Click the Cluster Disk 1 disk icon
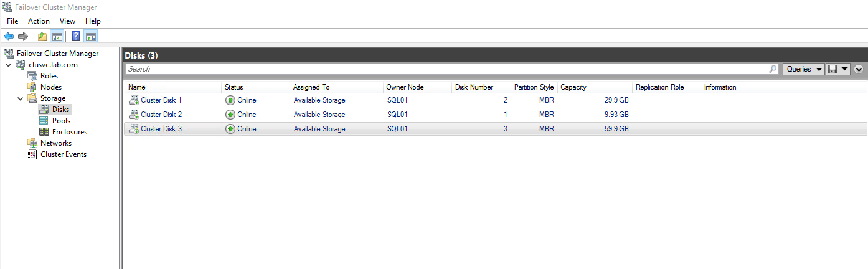Viewport: 868px width, 269px height. (133, 100)
